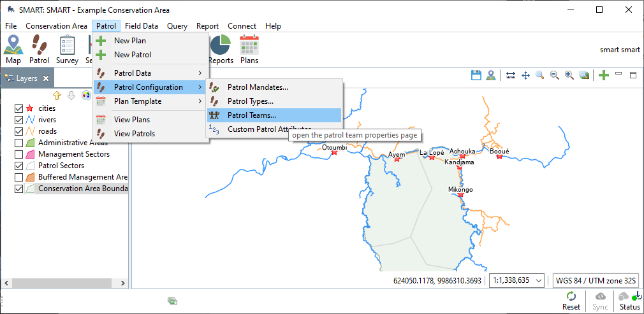Select the measure distance ruler tool
Screen dimensions: 644x314
point(511,75)
